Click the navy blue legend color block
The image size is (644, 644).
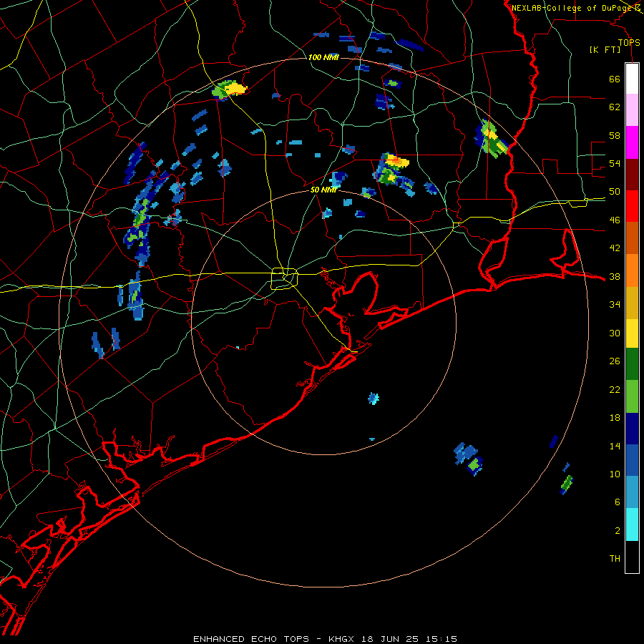click(x=632, y=429)
